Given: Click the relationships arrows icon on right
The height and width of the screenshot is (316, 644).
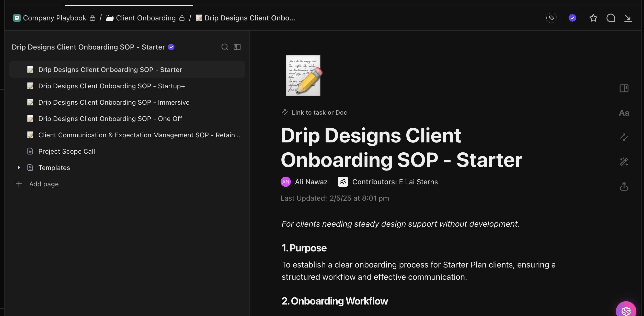Looking at the screenshot, I should point(624,137).
